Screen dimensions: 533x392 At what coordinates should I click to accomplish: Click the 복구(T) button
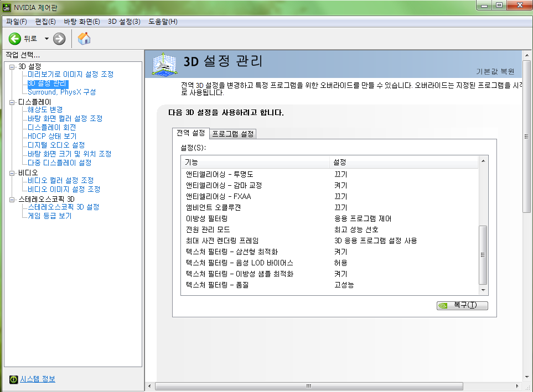pyautogui.click(x=462, y=305)
